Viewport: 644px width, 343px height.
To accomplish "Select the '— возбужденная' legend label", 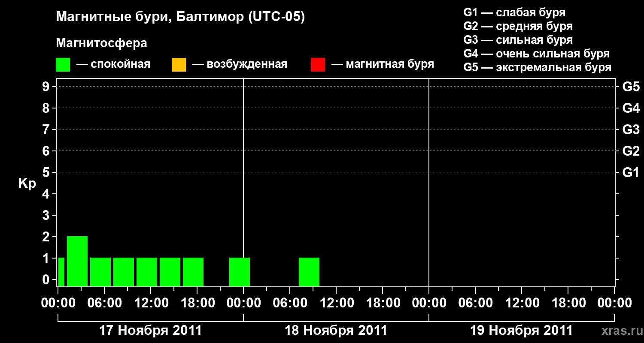I will [x=240, y=65].
